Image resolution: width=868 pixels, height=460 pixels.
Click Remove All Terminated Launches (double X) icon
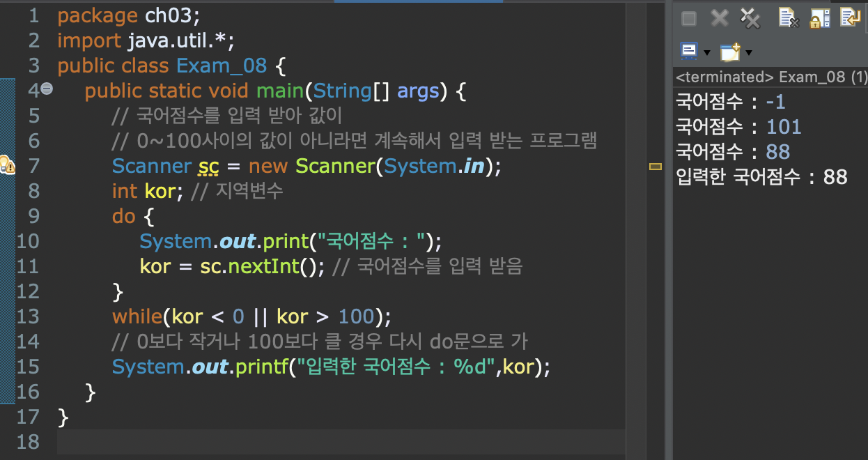pyautogui.click(x=750, y=18)
